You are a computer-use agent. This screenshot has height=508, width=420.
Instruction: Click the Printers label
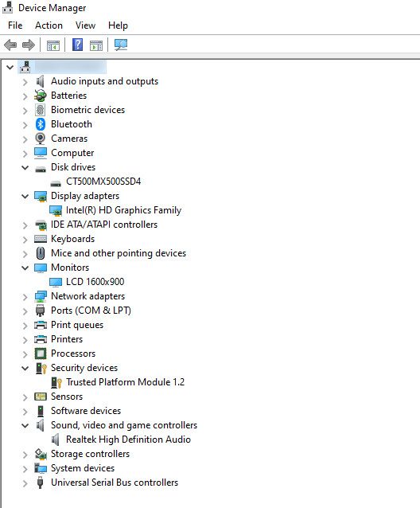click(67, 339)
